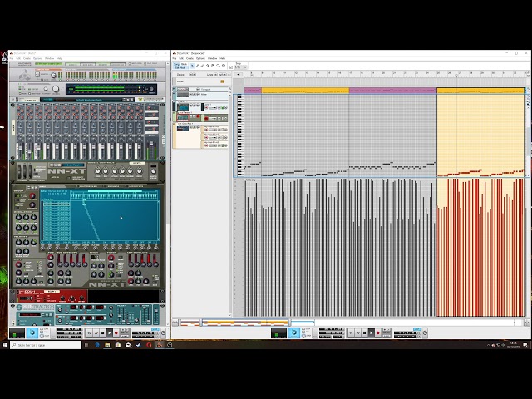Enable the Snap checkbox in sequencer toolbar
Viewport: 532px width, 399px height.
231,67
